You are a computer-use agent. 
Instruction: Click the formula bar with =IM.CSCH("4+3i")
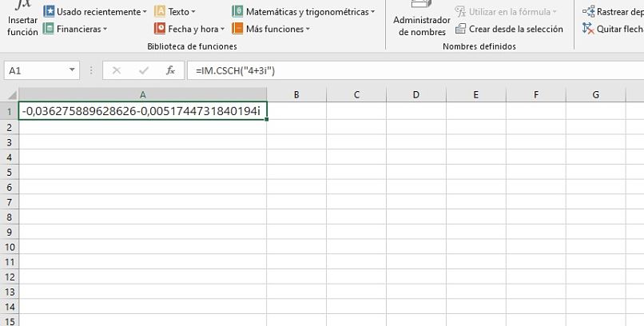[x=415, y=70]
